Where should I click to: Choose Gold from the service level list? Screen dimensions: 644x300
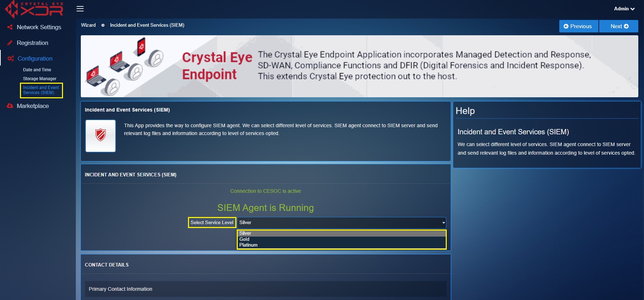click(x=341, y=239)
